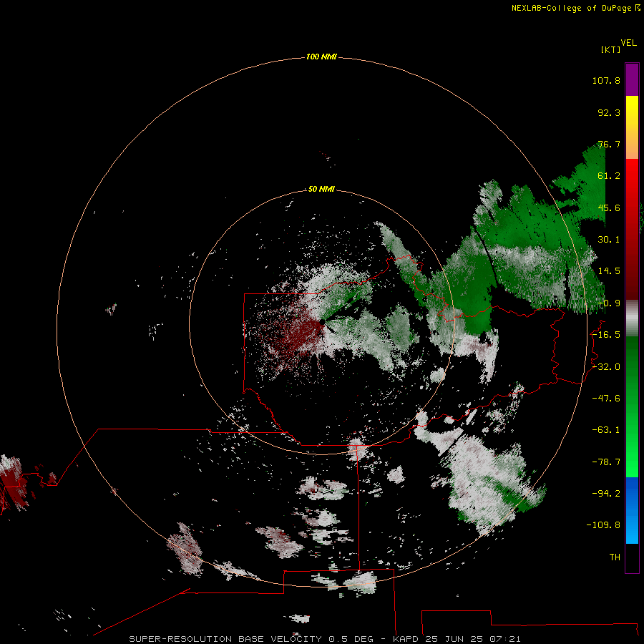Click the TH legend label

(615, 557)
